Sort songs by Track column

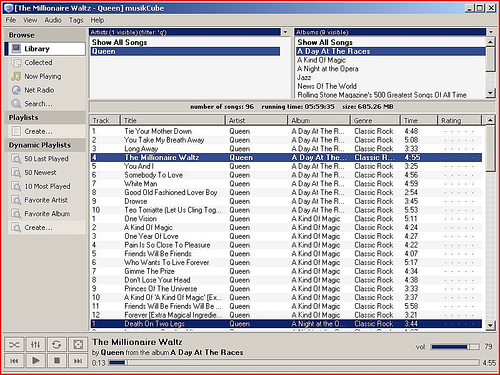[104, 120]
